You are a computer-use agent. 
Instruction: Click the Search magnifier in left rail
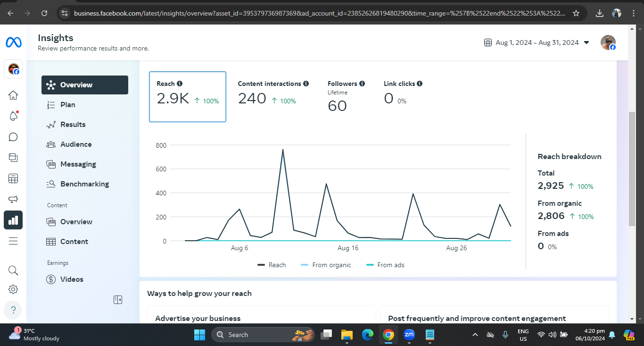pyautogui.click(x=13, y=270)
